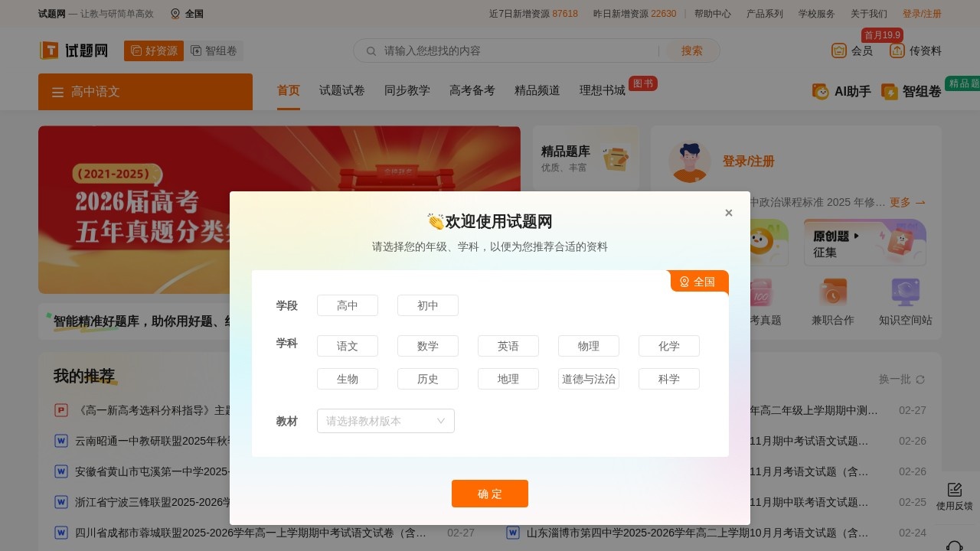This screenshot has height=551, width=980.
Task: Open the 高考备考 navigation tab
Action: pyautogui.click(x=472, y=90)
